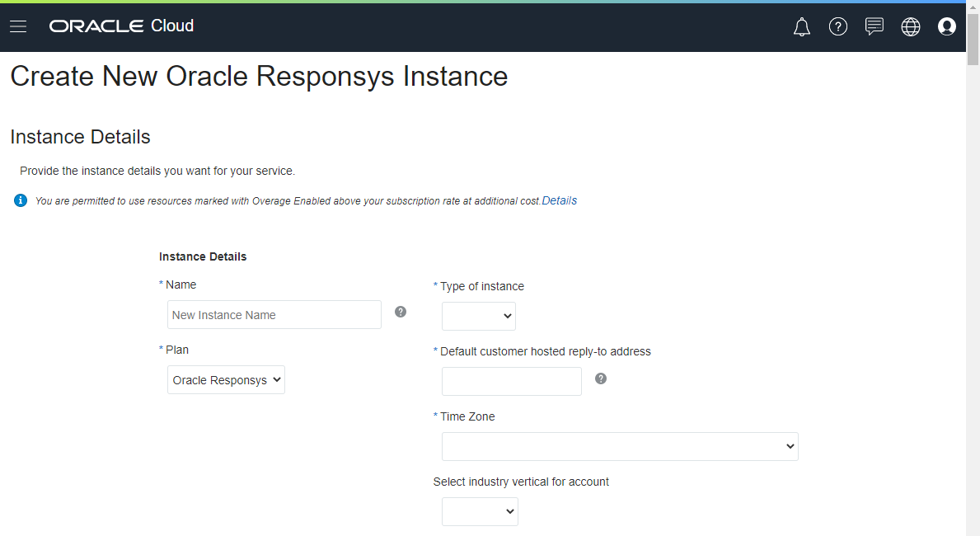
Task: Click the help icon beside reply-to address
Action: click(600, 378)
